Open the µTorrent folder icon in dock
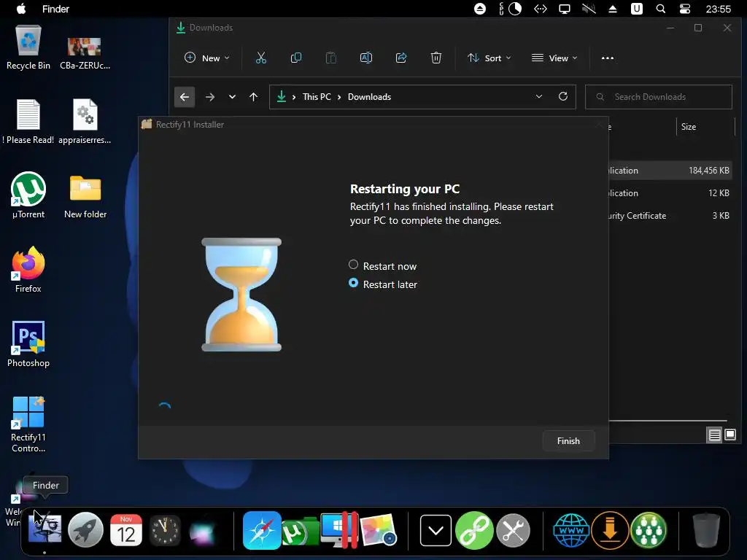 (x=300, y=532)
